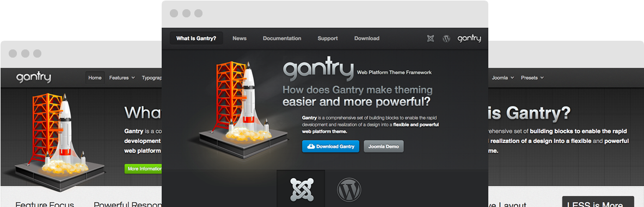Screen dimensions: 644x207
Task: Click the small WordPress icon in the header
Action: coord(446,39)
